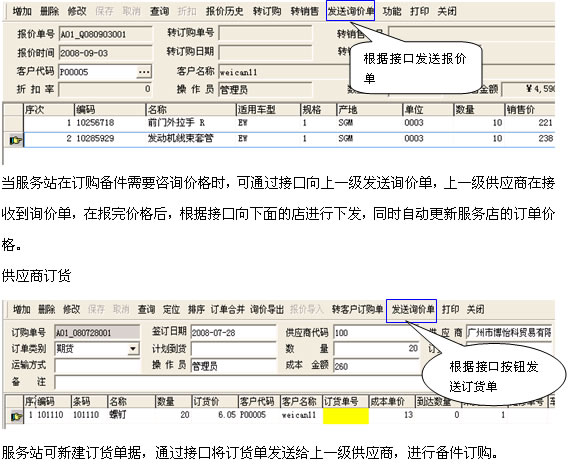
Task: Click the 定位 button in lower toolbar
Action: [x=171, y=310]
